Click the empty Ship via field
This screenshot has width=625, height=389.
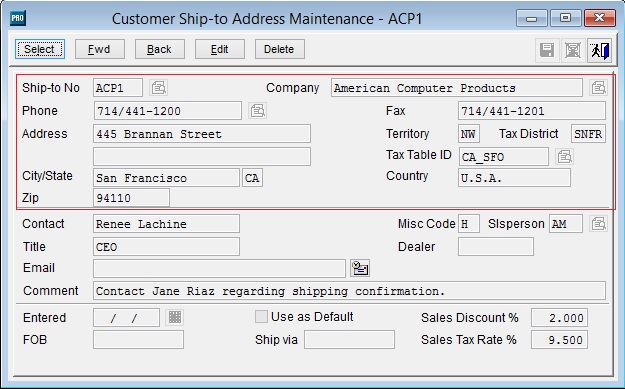pyautogui.click(x=350, y=340)
